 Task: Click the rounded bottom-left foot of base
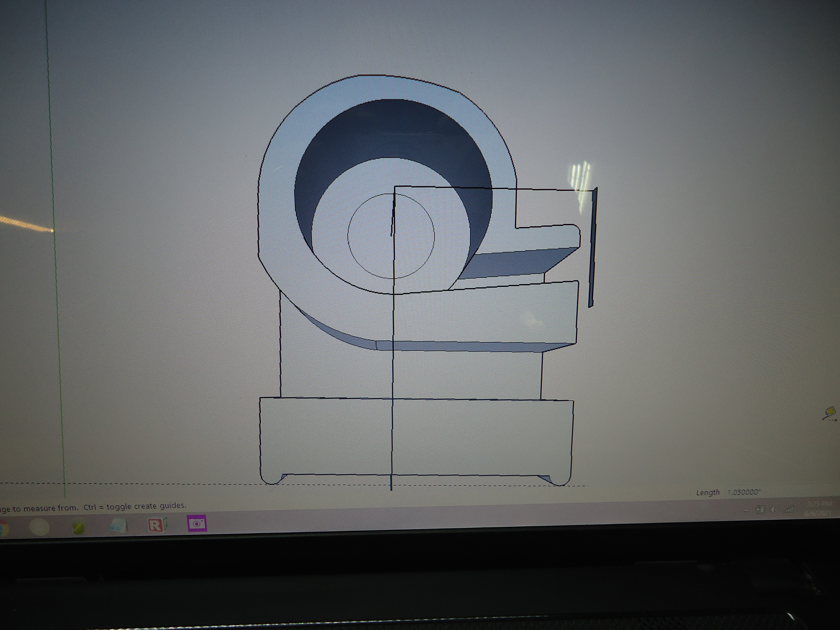click(x=270, y=479)
